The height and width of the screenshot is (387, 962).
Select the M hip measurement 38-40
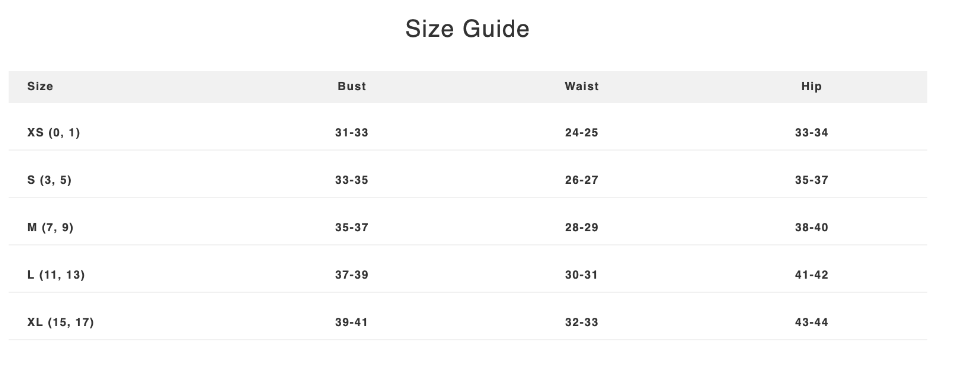pos(811,228)
